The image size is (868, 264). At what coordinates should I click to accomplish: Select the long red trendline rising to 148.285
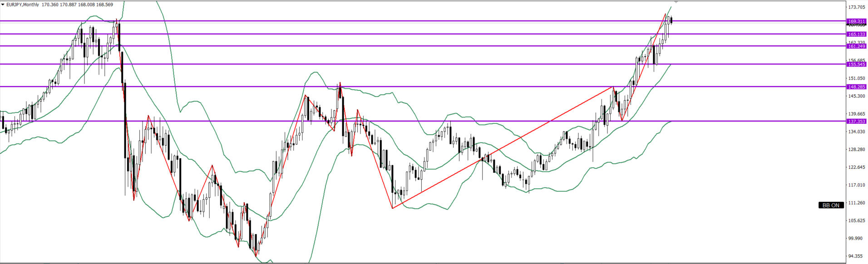pos(504,147)
